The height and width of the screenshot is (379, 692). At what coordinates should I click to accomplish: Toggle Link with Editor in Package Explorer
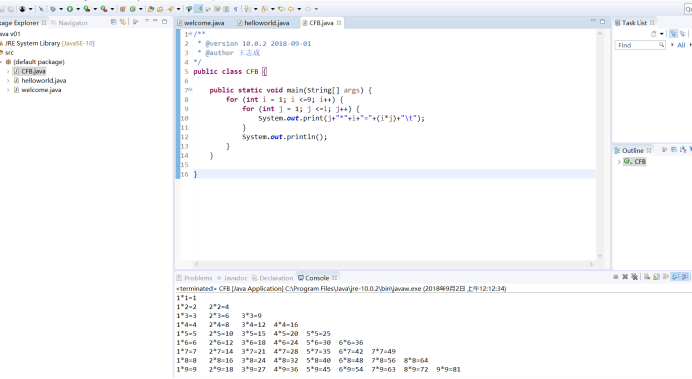tap(123, 22)
